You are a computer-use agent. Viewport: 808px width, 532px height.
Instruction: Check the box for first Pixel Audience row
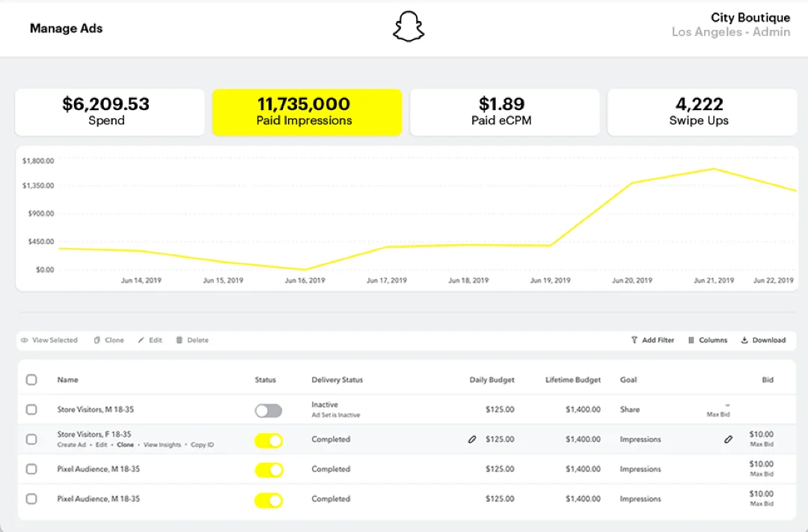pos(31,469)
